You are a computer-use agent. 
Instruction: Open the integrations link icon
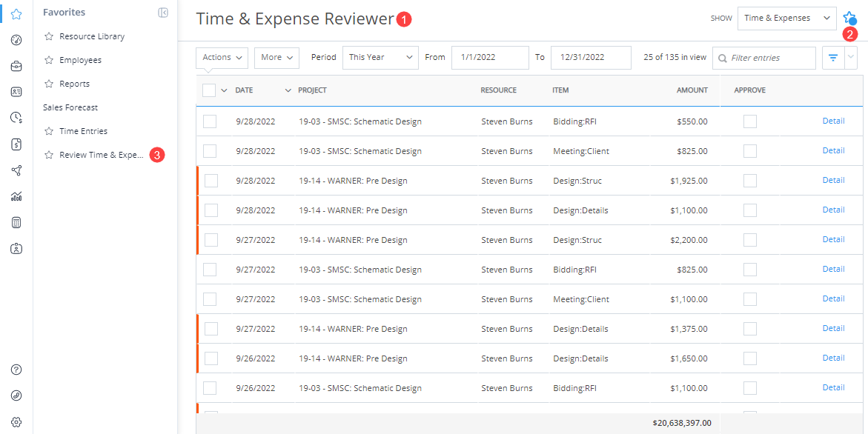16,395
